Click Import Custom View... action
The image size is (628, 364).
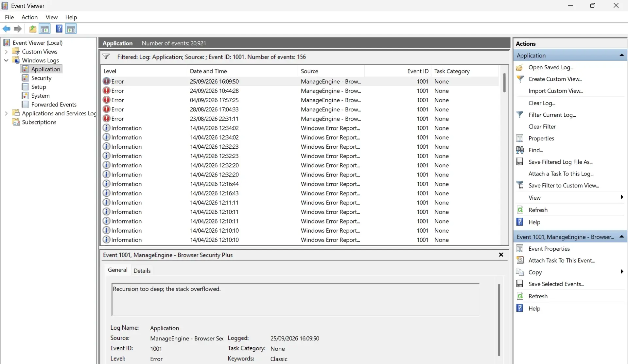(x=556, y=91)
